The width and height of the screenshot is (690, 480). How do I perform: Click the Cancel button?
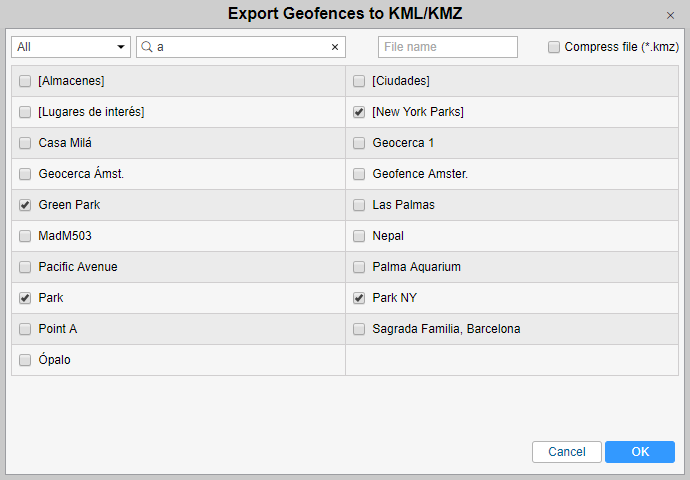pos(566,452)
